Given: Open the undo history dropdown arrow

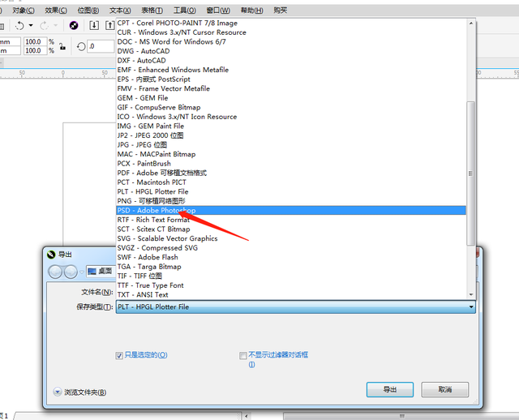Looking at the screenshot, I should point(31,25).
